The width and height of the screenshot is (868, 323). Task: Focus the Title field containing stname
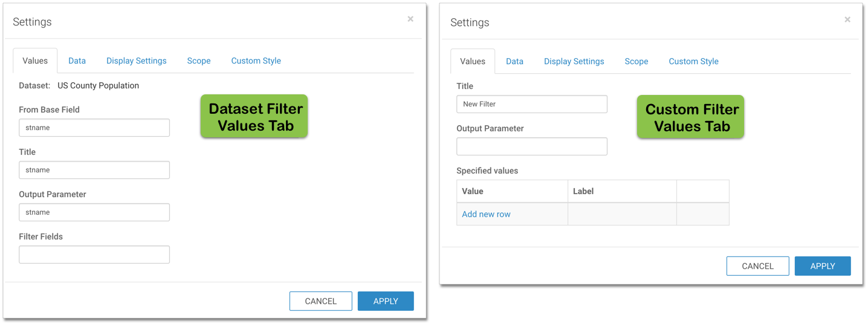point(94,170)
